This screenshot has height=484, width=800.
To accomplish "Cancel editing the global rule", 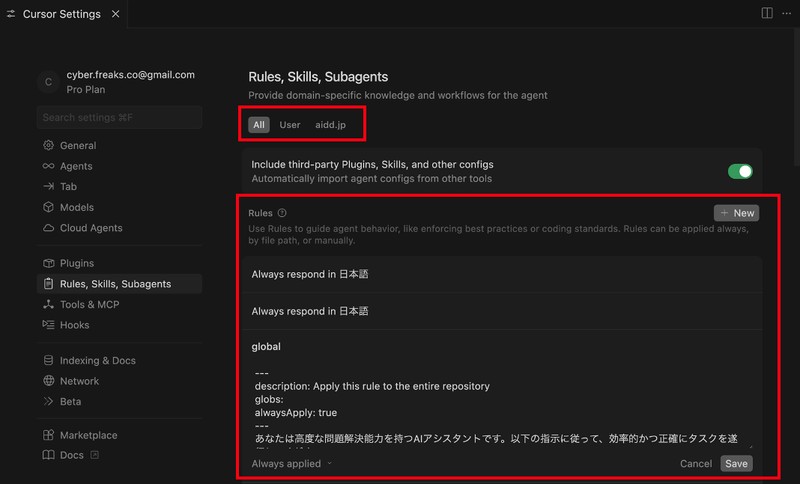I will (x=696, y=464).
